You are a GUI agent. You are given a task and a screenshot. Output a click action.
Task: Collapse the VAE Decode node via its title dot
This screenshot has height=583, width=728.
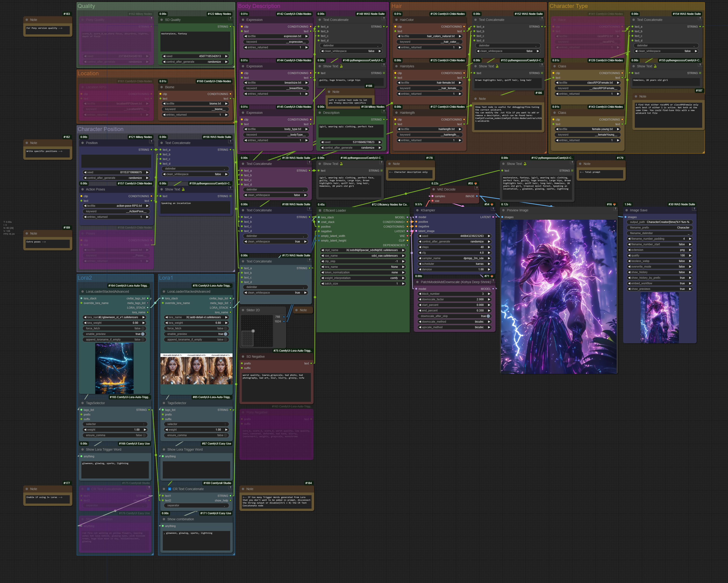[434, 189]
